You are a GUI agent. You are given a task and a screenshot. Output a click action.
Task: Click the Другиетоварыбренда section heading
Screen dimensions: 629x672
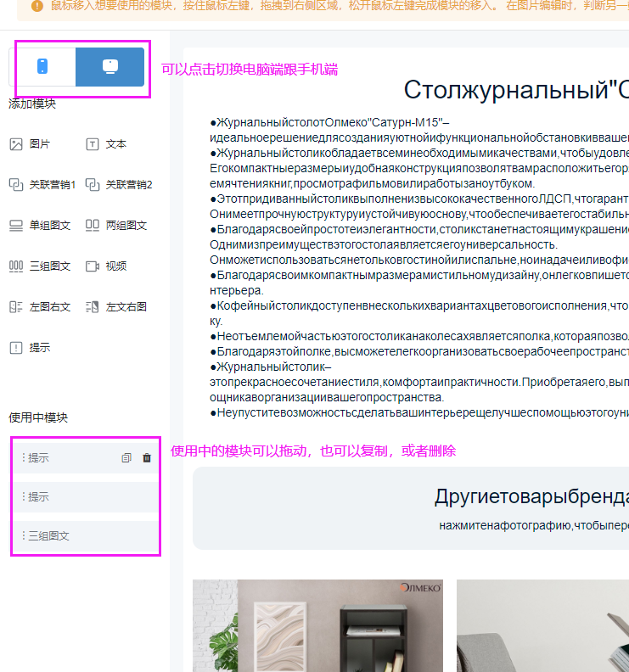pyautogui.click(x=531, y=497)
